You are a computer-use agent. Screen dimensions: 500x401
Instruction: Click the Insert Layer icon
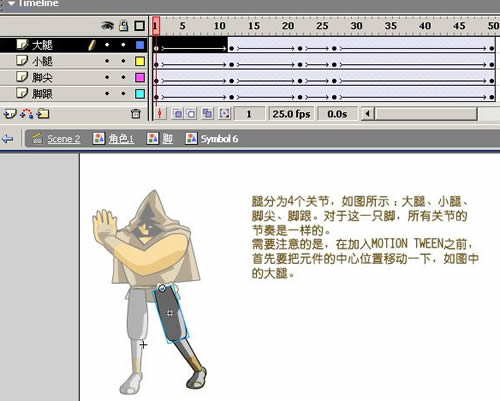point(9,114)
